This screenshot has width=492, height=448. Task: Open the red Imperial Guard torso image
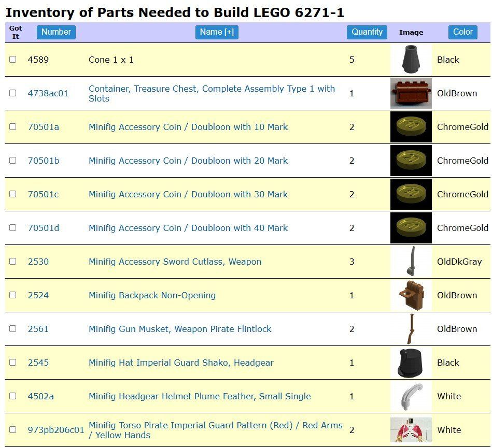click(x=411, y=430)
